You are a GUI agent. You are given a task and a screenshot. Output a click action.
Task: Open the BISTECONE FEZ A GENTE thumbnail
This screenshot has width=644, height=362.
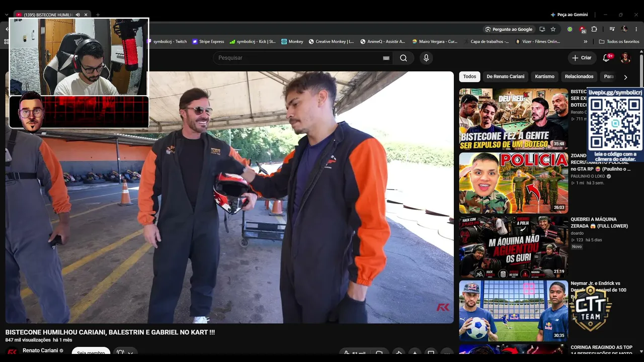513,120
